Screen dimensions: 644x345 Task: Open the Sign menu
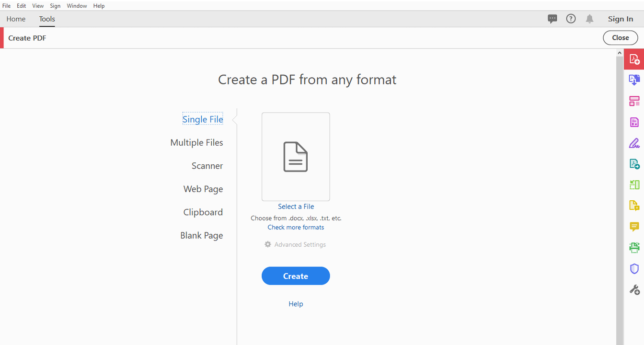(55, 6)
